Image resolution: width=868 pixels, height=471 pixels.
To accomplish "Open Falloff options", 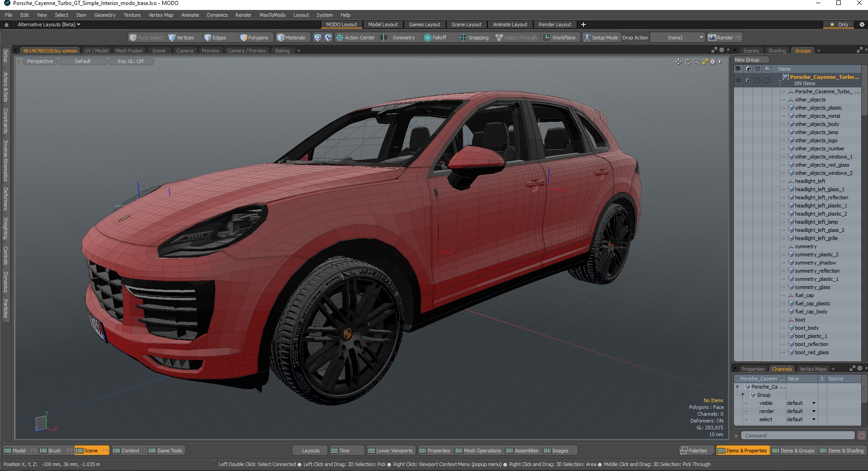I will [x=435, y=38].
